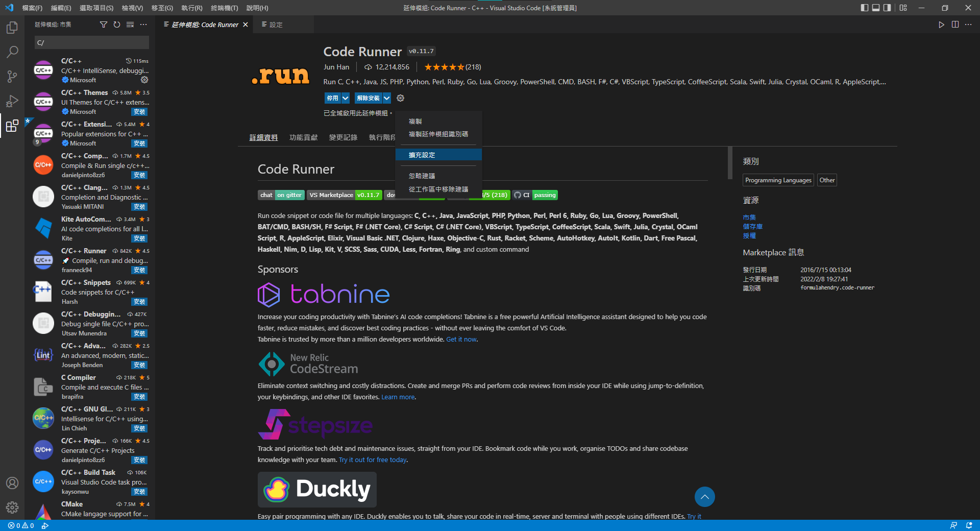Refresh the extensions marketplace list
980x531 pixels.
click(117, 25)
